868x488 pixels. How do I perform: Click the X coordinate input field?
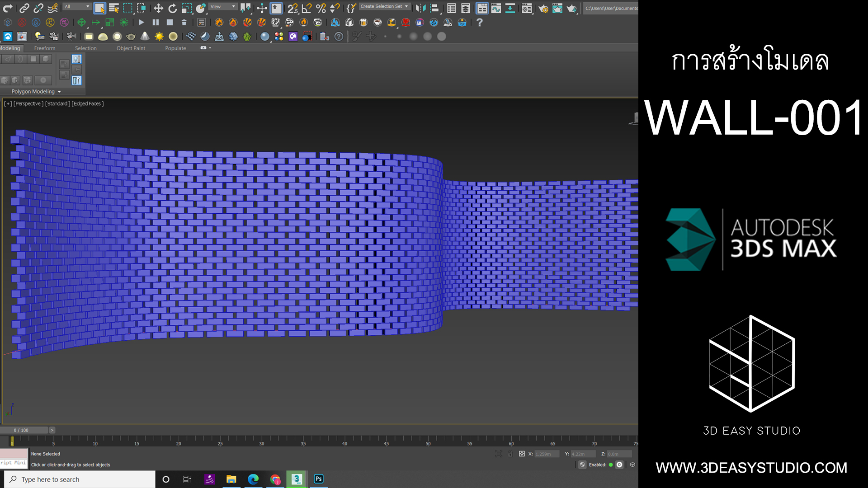point(545,454)
